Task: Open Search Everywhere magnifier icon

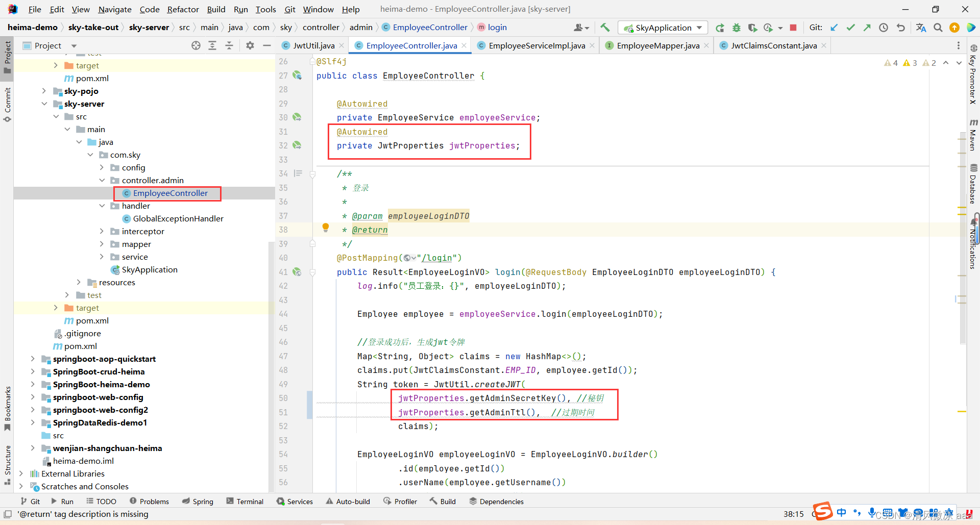Action: (x=938, y=28)
